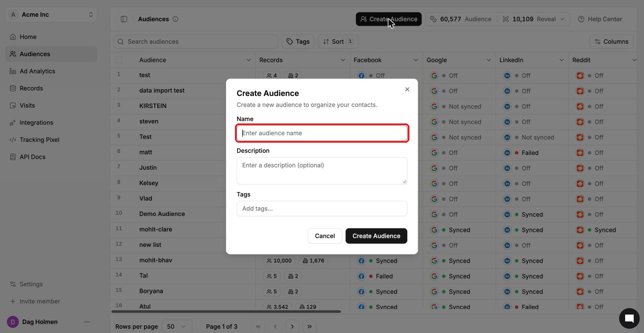Open the Acme Inc workspace switcher

(51, 15)
